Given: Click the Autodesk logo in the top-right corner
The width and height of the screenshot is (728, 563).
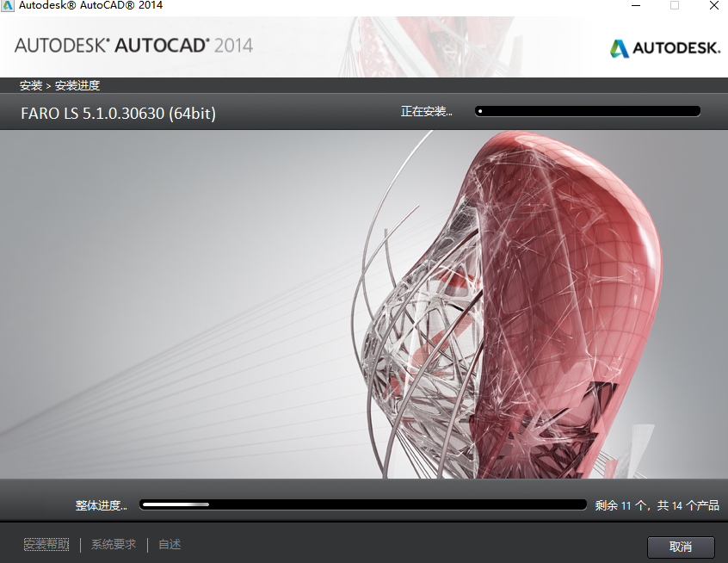Looking at the screenshot, I should (x=665, y=48).
